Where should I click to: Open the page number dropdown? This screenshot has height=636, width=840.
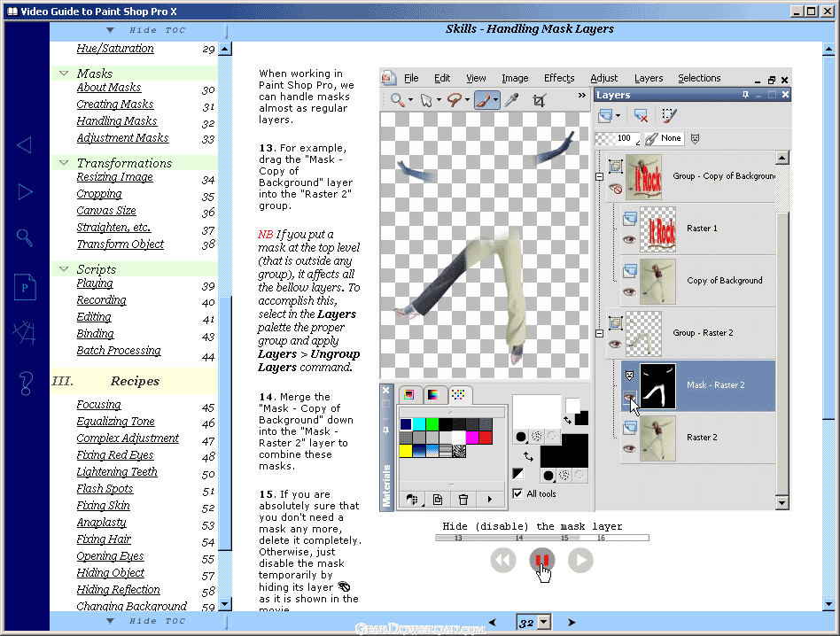pos(544,622)
